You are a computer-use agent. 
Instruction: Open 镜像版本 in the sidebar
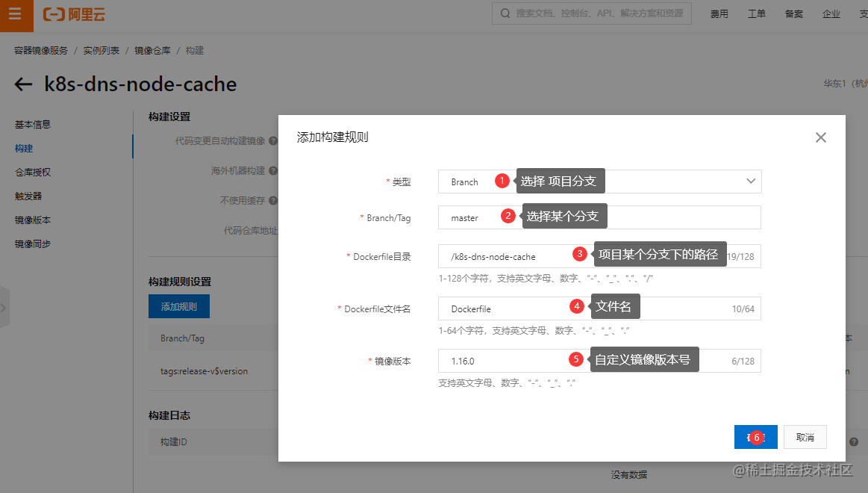tap(33, 220)
